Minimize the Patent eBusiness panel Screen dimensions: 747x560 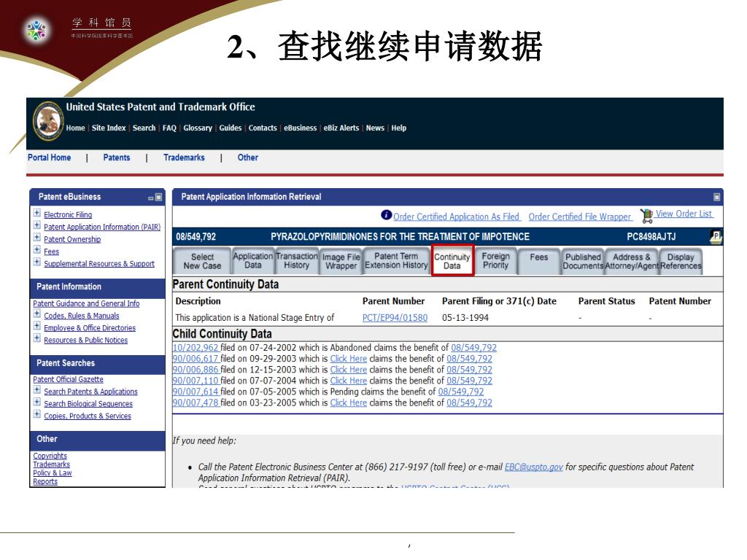point(151,198)
